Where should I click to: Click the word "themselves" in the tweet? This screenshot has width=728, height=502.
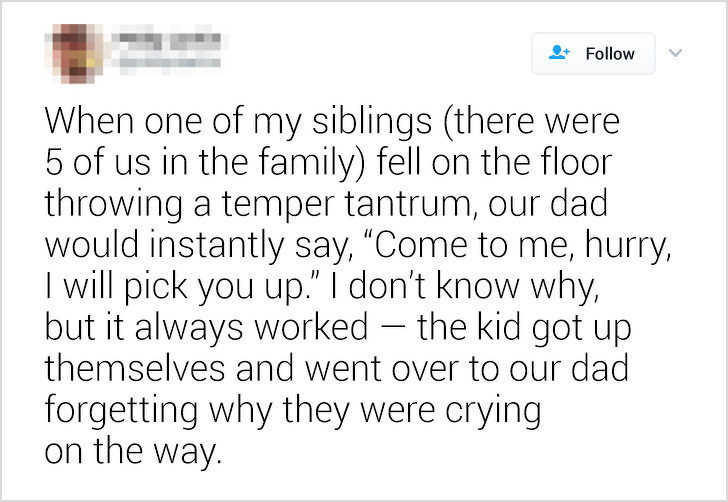coord(135,368)
